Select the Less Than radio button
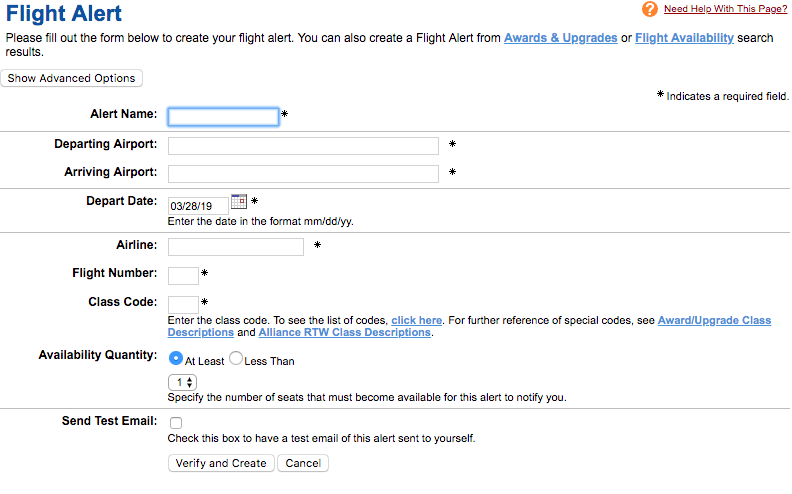Screen dimensions: 792x494 coord(236,359)
